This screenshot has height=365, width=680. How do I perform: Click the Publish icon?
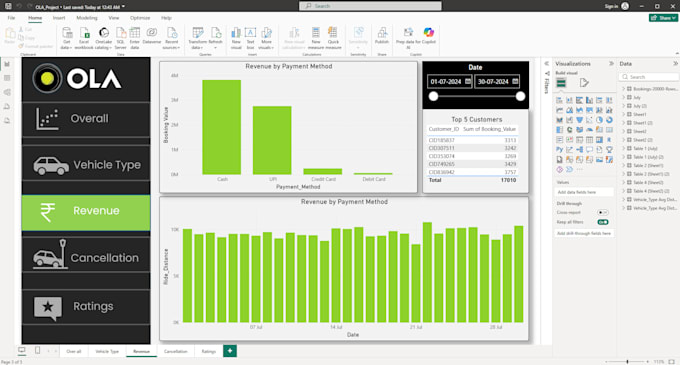[x=382, y=33]
